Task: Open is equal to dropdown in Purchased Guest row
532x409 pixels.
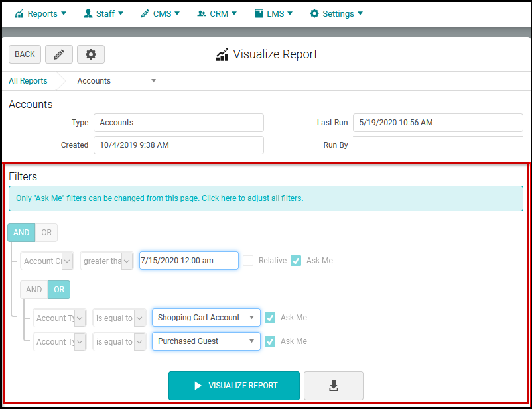Action: click(119, 341)
